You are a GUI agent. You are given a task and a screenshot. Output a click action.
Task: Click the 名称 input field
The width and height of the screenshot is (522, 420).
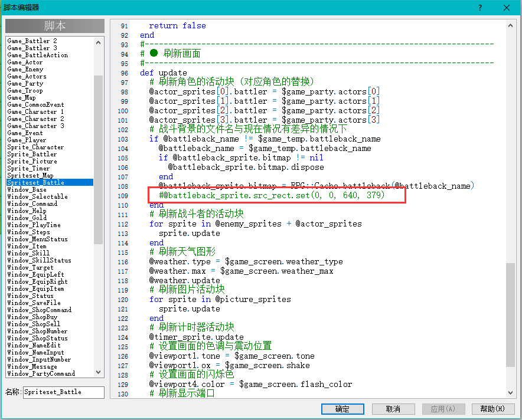pos(64,392)
